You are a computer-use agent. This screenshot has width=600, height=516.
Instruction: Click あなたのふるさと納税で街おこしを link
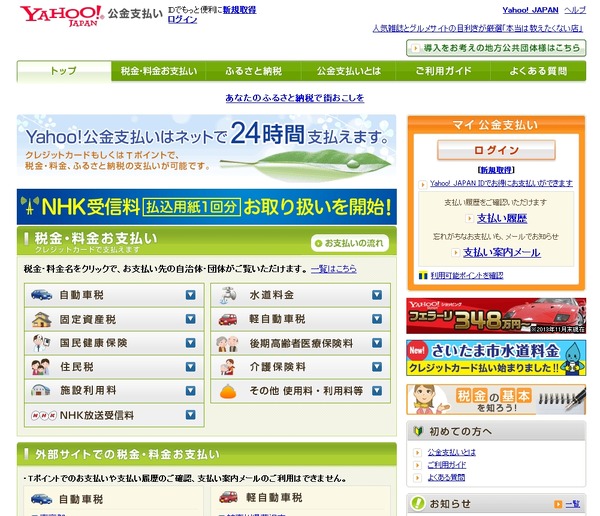pyautogui.click(x=295, y=98)
